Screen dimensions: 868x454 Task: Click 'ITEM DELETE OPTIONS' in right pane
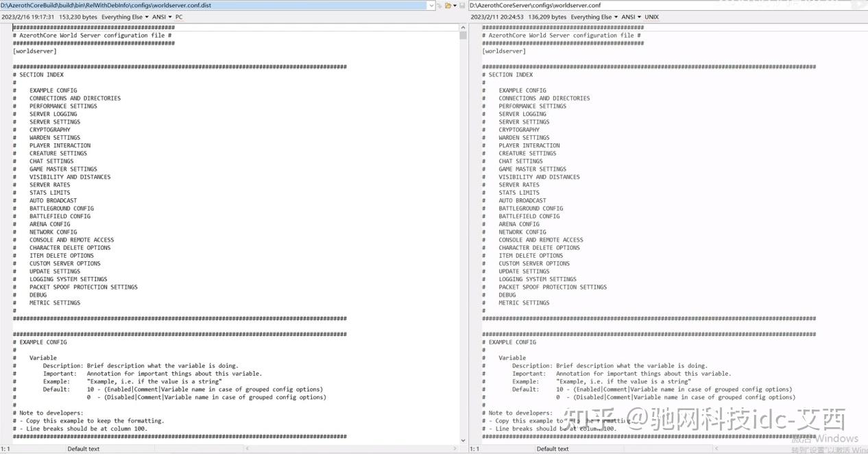point(531,256)
